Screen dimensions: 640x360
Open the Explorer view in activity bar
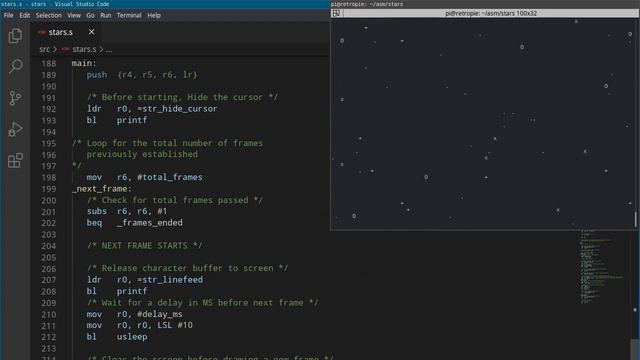tap(15, 36)
